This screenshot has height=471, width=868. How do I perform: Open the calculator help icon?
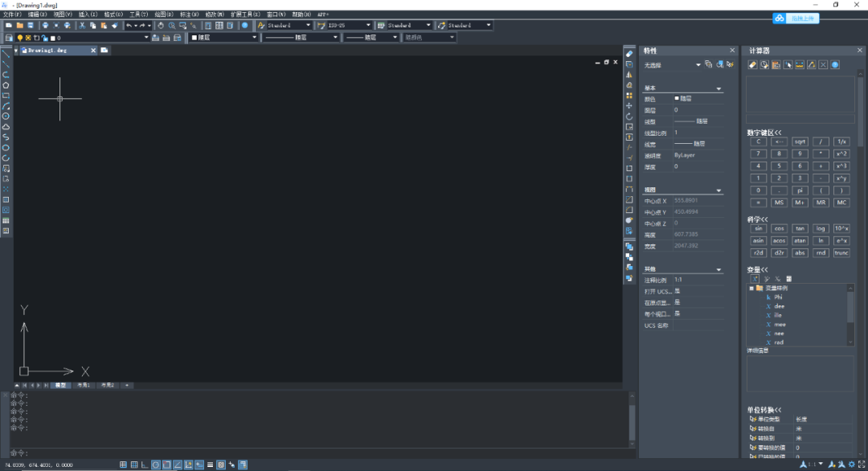835,65
